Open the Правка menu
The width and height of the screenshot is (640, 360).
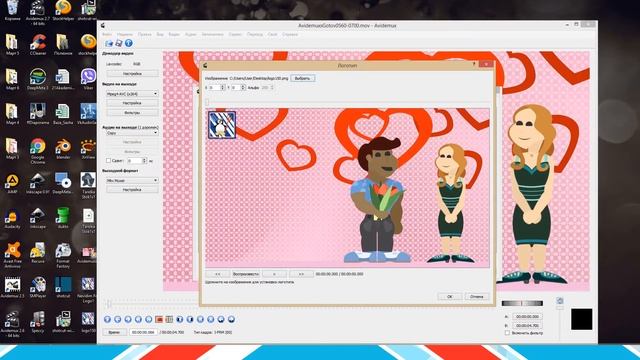click(x=144, y=35)
